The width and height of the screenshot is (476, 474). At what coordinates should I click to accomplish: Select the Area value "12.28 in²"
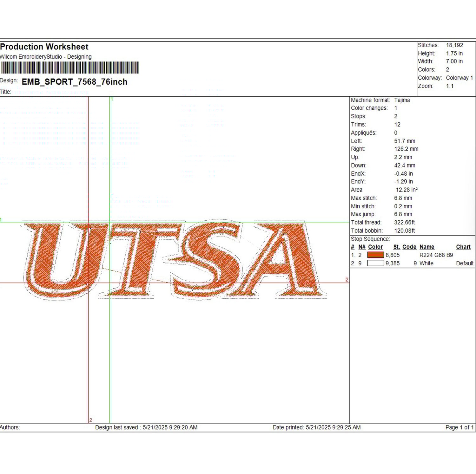tap(407, 190)
